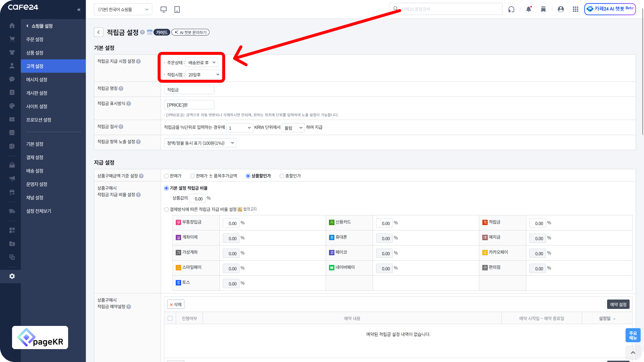Click the gear settings icon in sidebar
Screen dimensions: 644x362
click(12, 276)
